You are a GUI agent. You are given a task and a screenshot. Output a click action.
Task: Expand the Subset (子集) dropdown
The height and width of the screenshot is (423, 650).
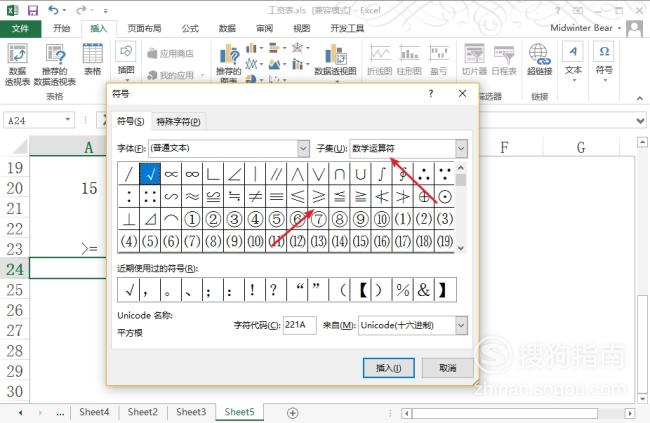[x=461, y=148]
